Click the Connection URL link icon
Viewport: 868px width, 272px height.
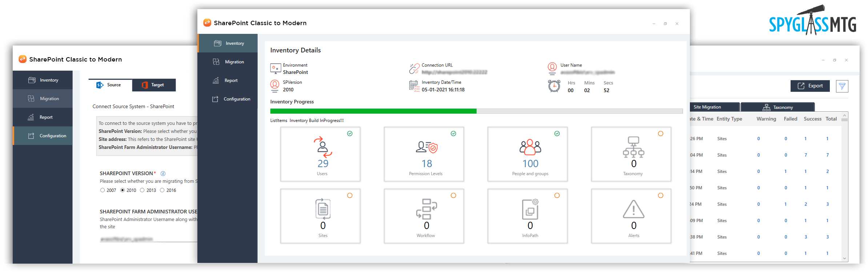pyautogui.click(x=414, y=68)
